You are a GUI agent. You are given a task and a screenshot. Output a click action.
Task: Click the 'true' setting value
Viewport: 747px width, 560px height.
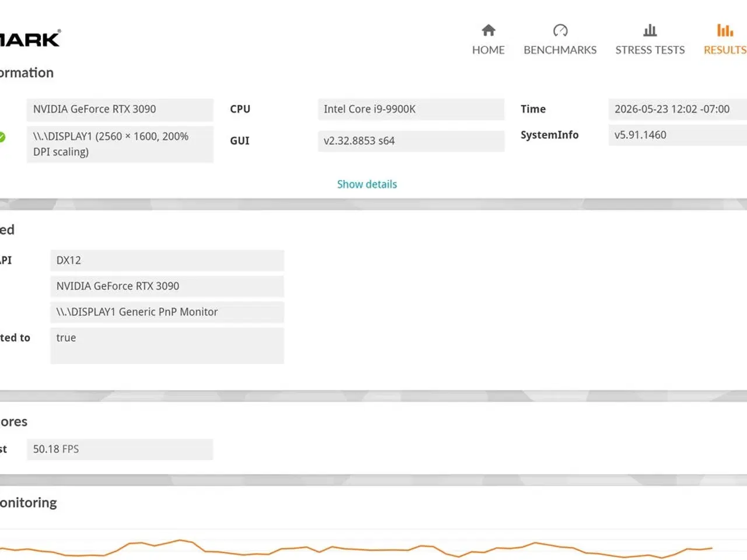point(167,345)
